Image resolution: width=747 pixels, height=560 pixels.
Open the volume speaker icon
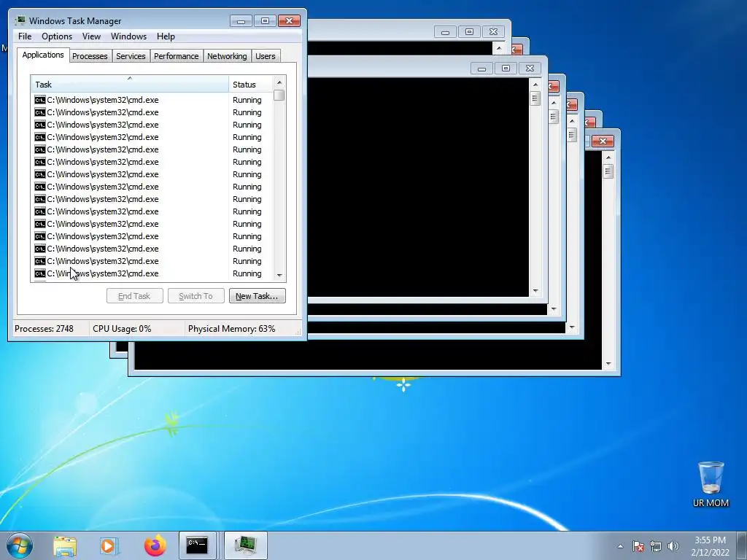coord(673,546)
